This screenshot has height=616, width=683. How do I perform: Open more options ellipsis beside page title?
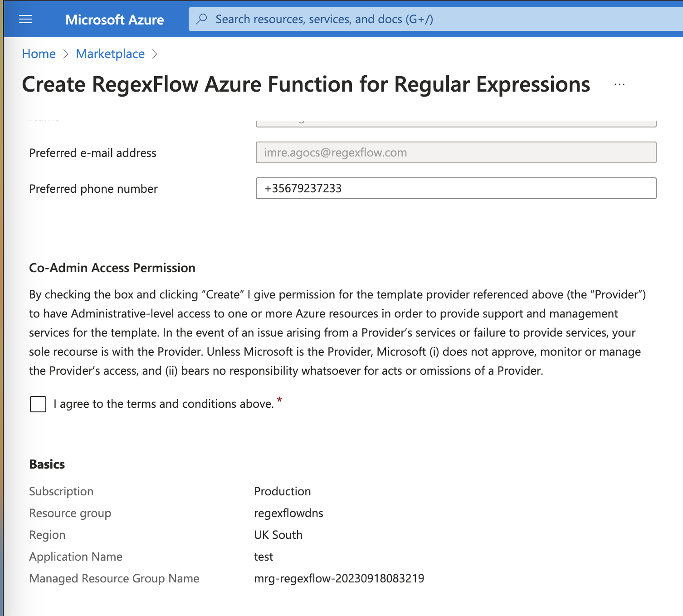pyautogui.click(x=620, y=84)
